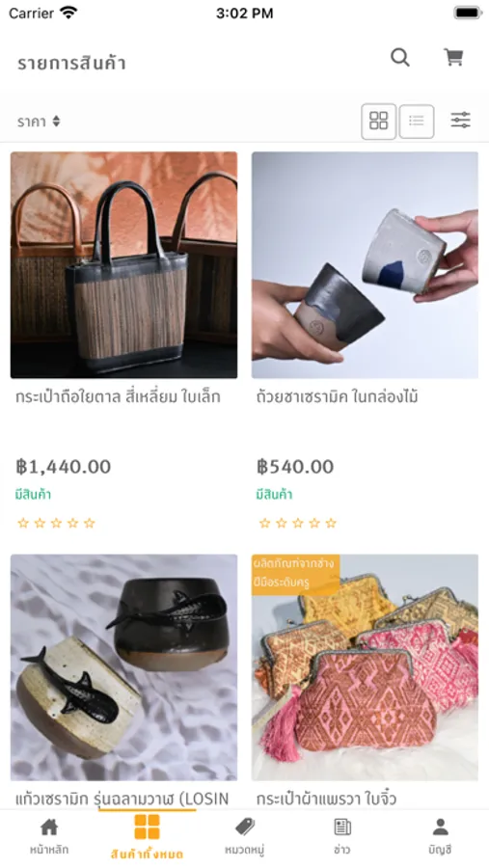Expand the ราคา sort dropdown
Viewport: 489px width, 868px height.
[x=39, y=122]
